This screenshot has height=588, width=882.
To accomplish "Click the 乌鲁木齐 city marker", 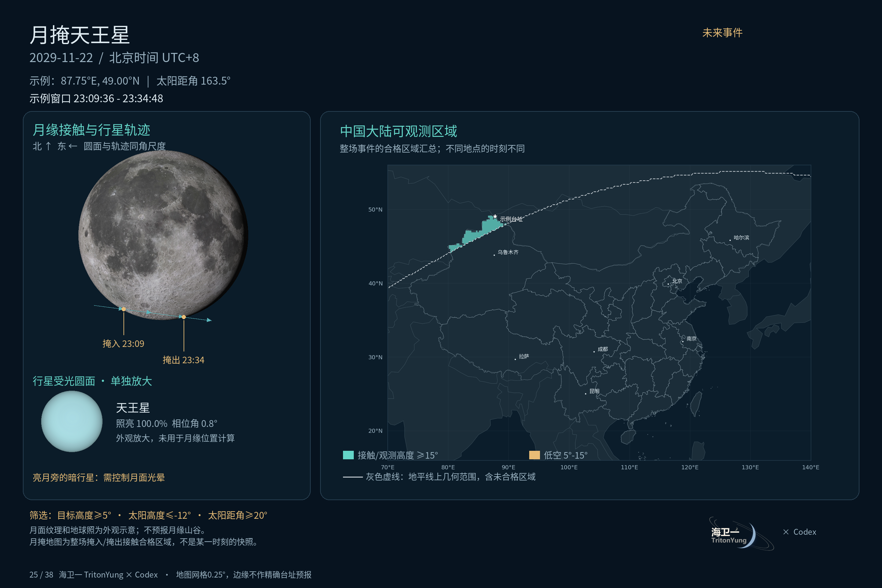I will pos(494,255).
